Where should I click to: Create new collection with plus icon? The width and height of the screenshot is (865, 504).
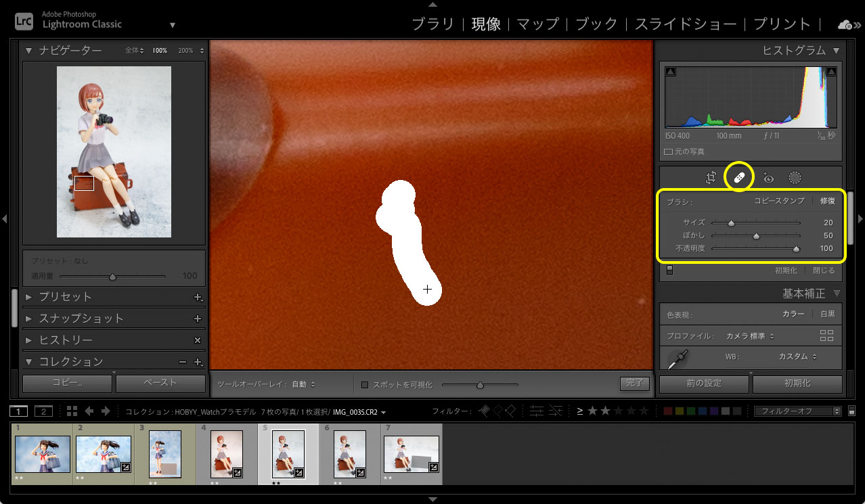[198, 362]
